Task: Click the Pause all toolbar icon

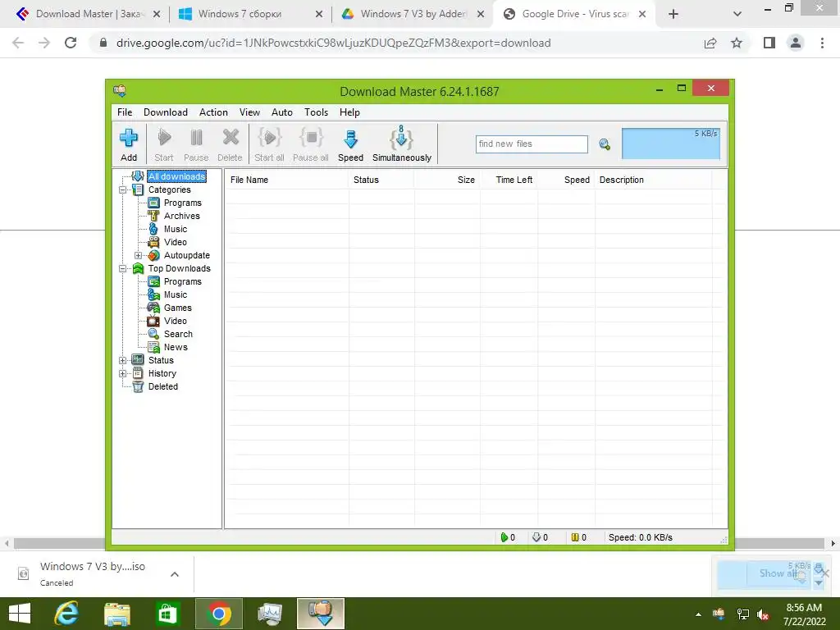Action: click(311, 138)
